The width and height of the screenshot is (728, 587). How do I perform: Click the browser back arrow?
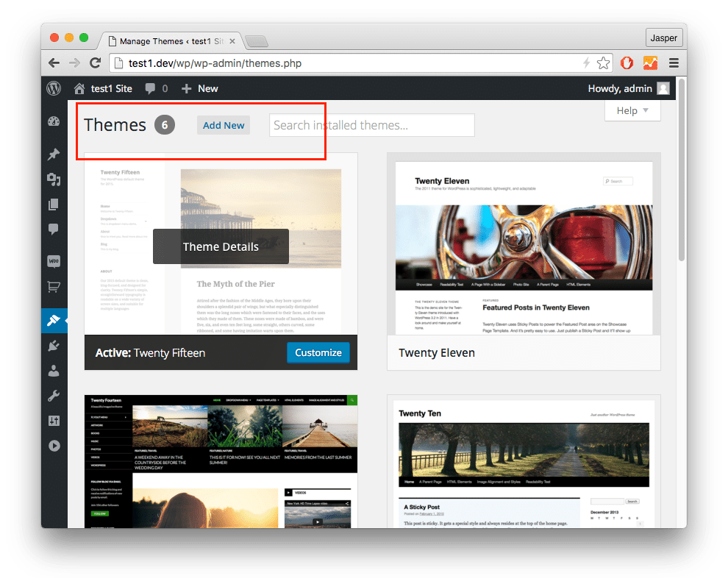coord(54,63)
